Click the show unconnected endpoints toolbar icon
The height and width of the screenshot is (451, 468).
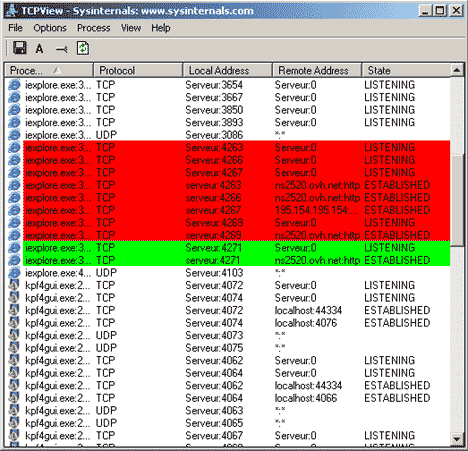[x=62, y=49]
